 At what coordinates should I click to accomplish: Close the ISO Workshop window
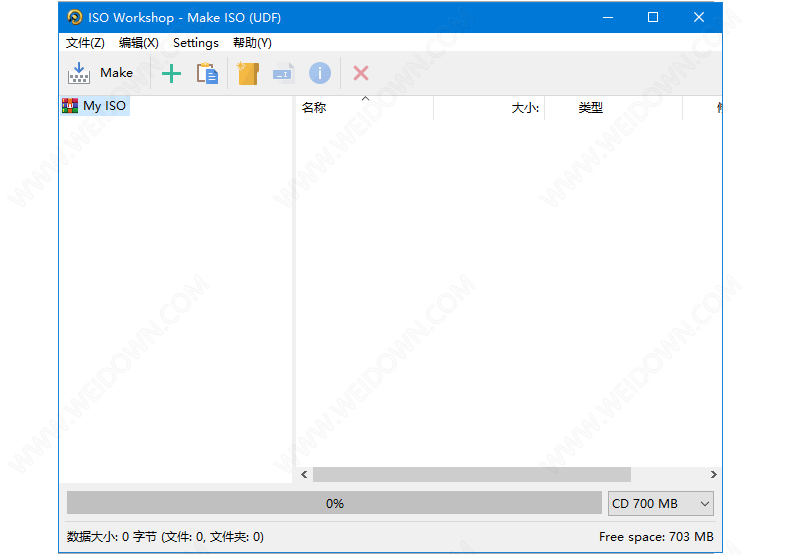click(699, 17)
